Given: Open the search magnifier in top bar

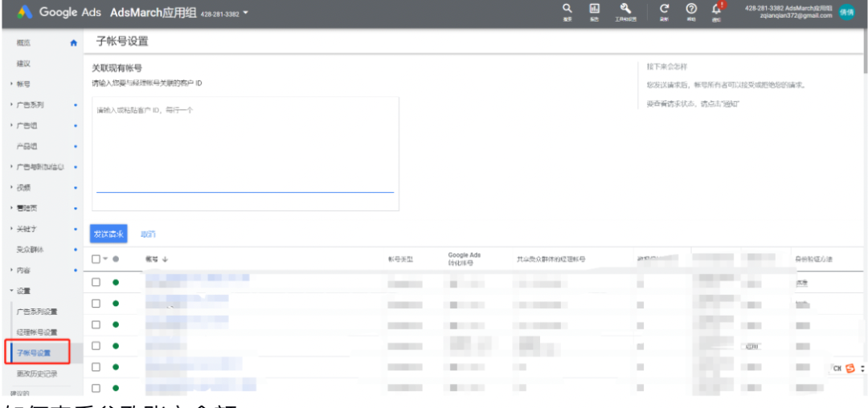Looking at the screenshot, I should coord(567,10).
